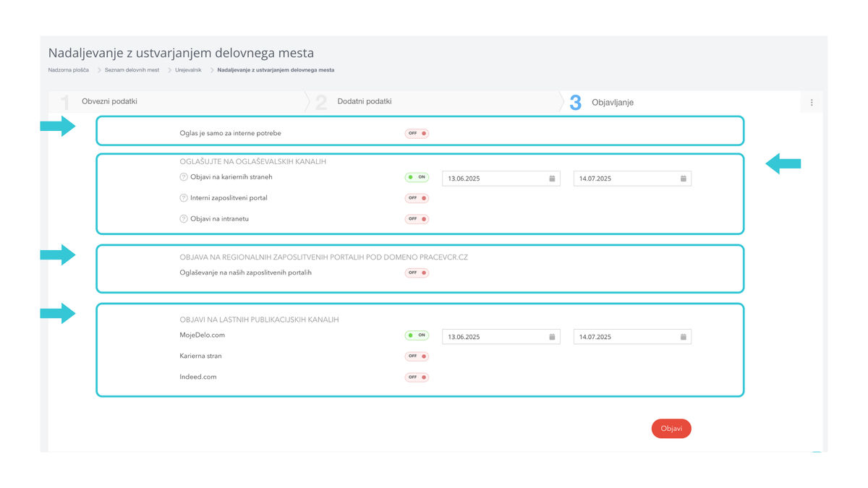Click the PRACEVCR.CZ regional portals heading
This screenshot has width=868, height=488.
pos(324,257)
